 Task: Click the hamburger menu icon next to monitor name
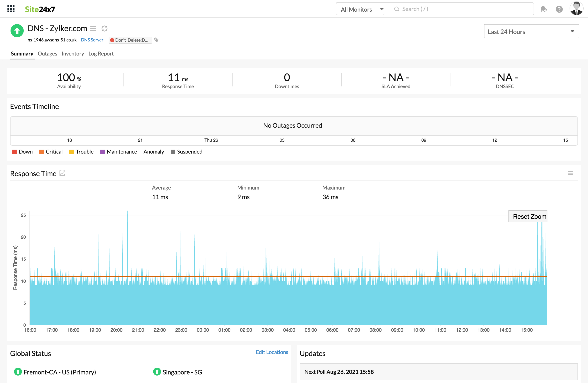click(93, 28)
